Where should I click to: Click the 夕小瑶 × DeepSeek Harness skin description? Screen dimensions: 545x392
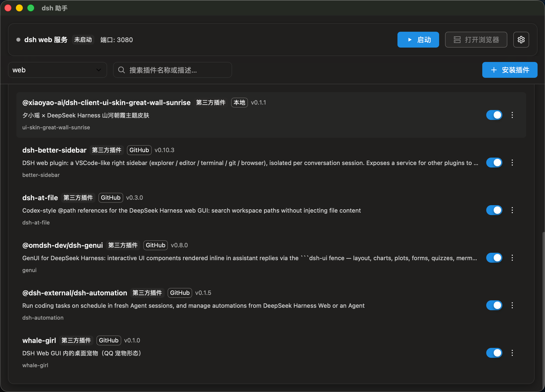pos(86,115)
